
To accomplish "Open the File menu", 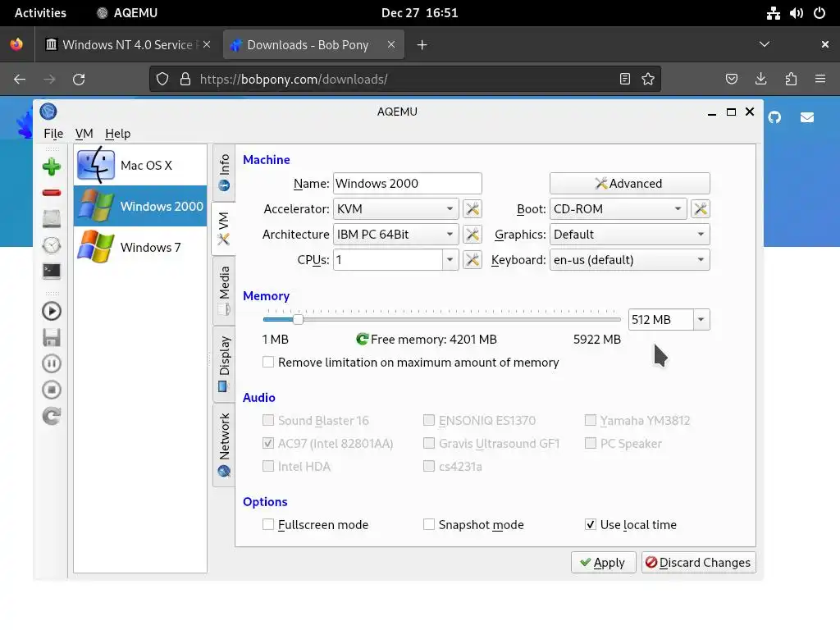I will tap(53, 134).
